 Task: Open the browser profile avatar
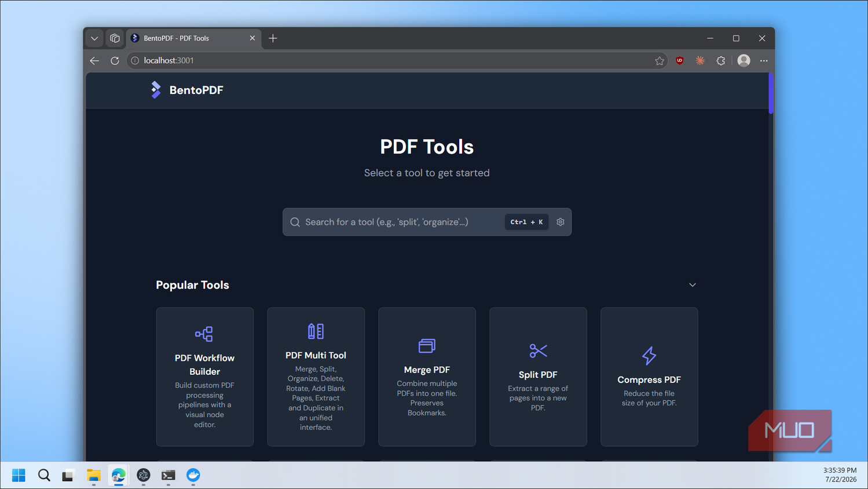coord(744,60)
